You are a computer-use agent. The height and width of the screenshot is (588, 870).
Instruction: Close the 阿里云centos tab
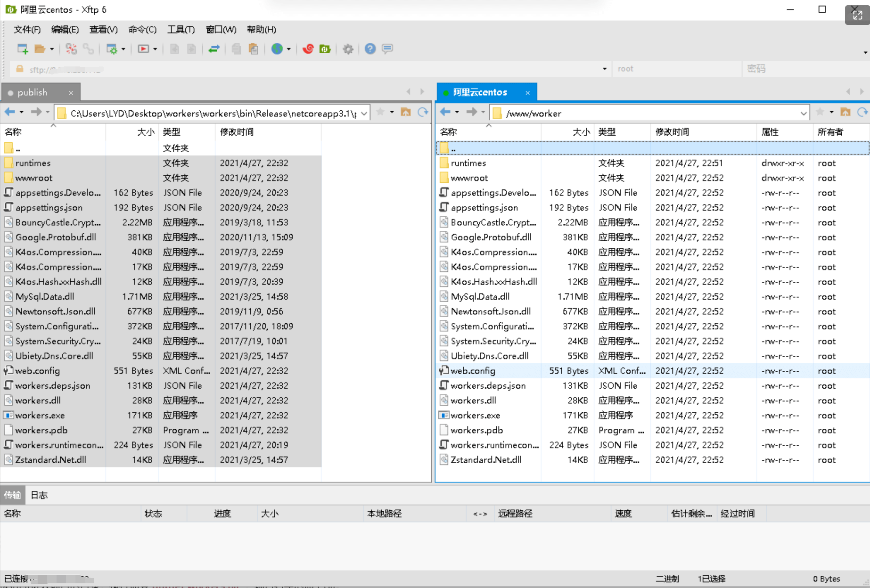528,93
